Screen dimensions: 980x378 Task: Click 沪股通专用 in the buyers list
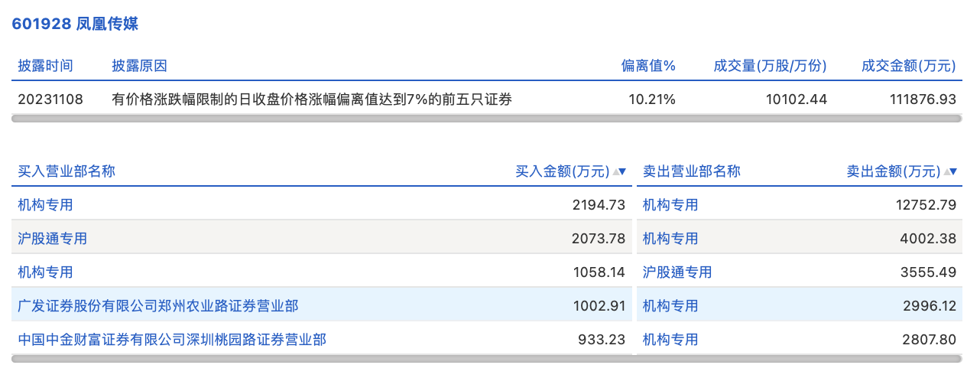[x=53, y=239]
